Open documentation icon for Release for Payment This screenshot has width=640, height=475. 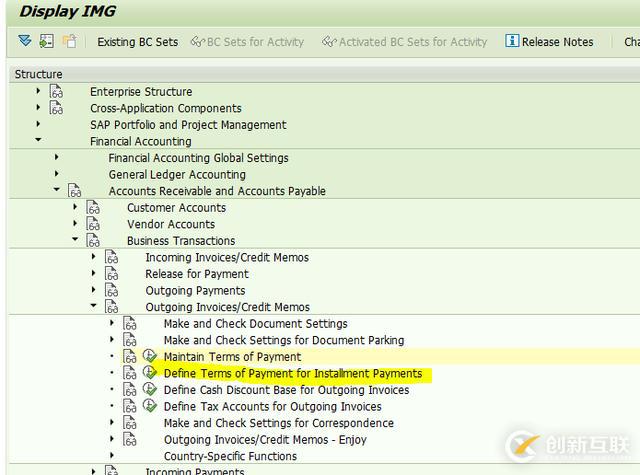pyautogui.click(x=111, y=274)
